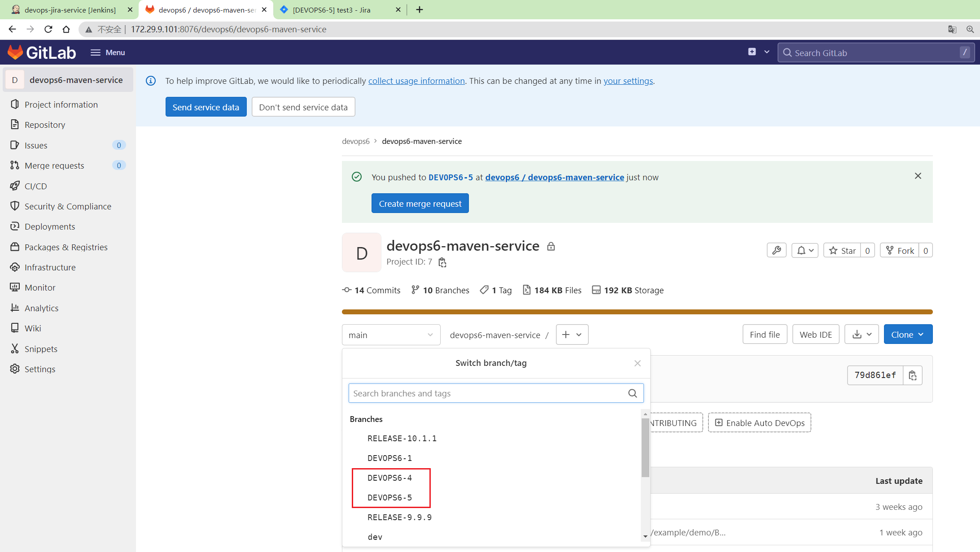Open the GitLab logo home link
The width and height of the screenshot is (980, 552).
click(42, 52)
